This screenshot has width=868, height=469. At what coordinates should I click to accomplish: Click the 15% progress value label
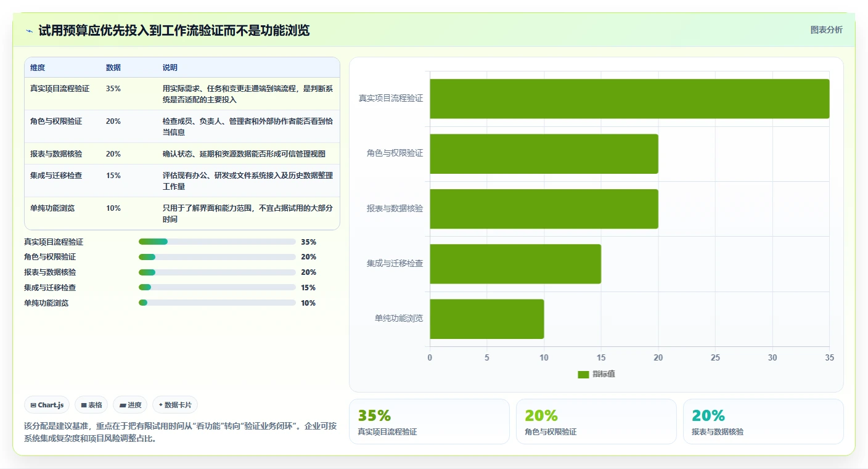(308, 288)
